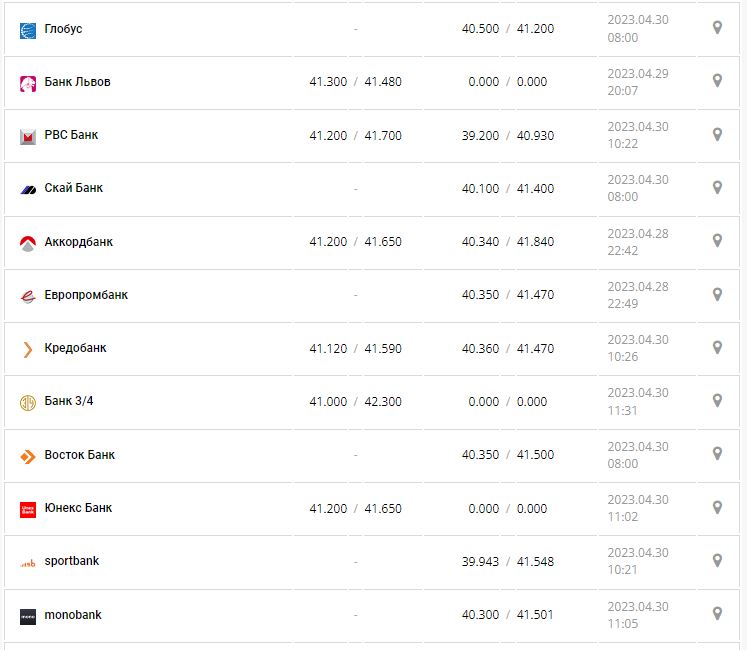Viewport: 747px width, 650px height.
Task: Click the Банк Львов logo icon
Action: coord(28,83)
